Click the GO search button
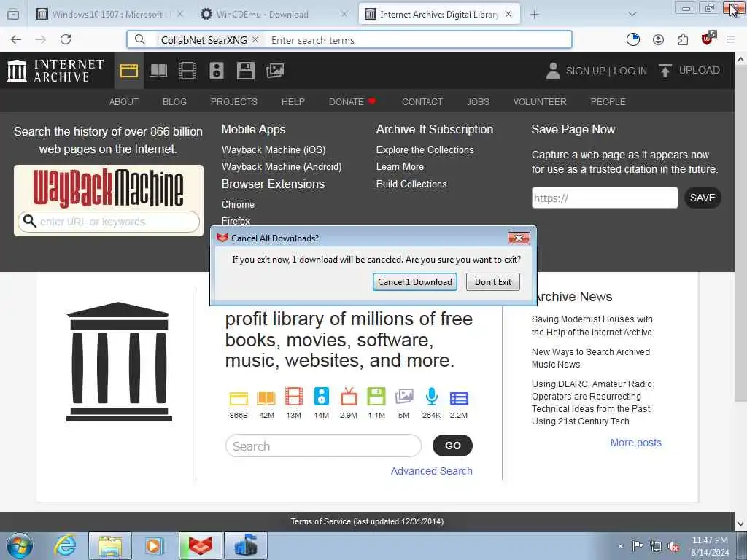747x560 pixels. click(x=452, y=446)
